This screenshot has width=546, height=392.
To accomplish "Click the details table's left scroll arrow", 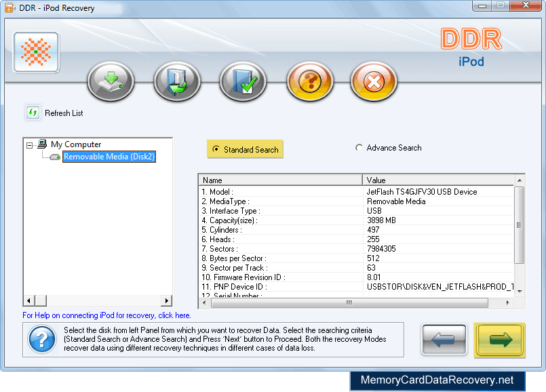I will point(204,303).
